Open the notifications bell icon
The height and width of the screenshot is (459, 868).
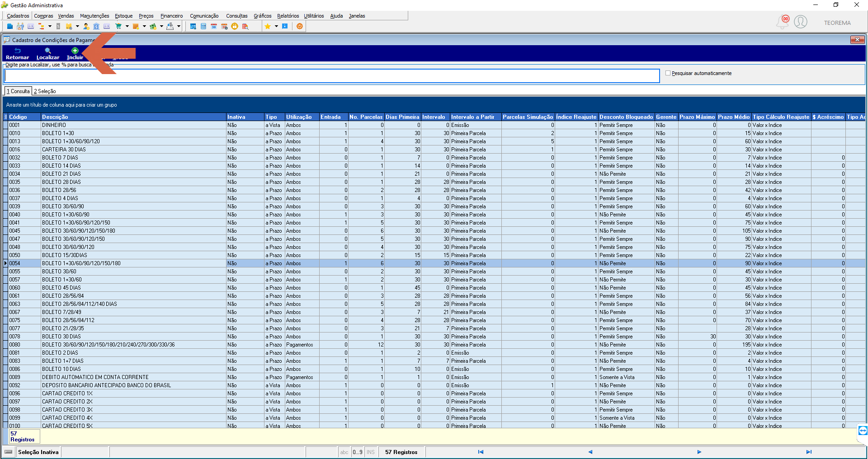783,22
